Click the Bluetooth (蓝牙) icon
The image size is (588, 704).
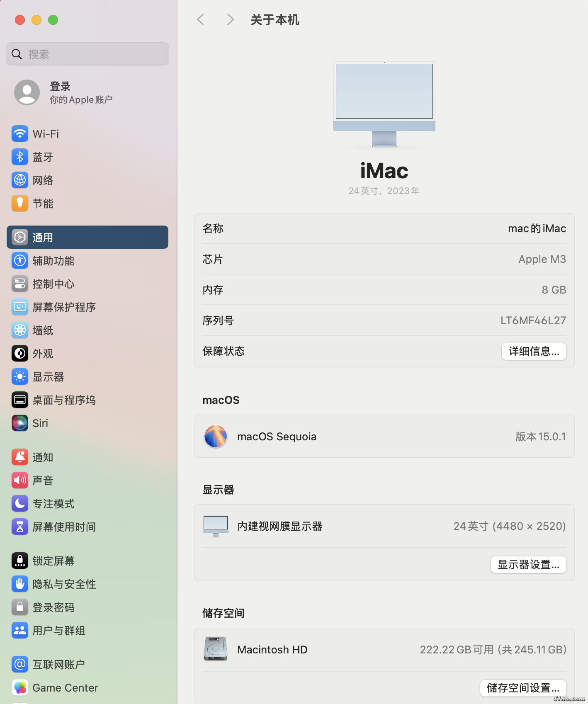(20, 157)
